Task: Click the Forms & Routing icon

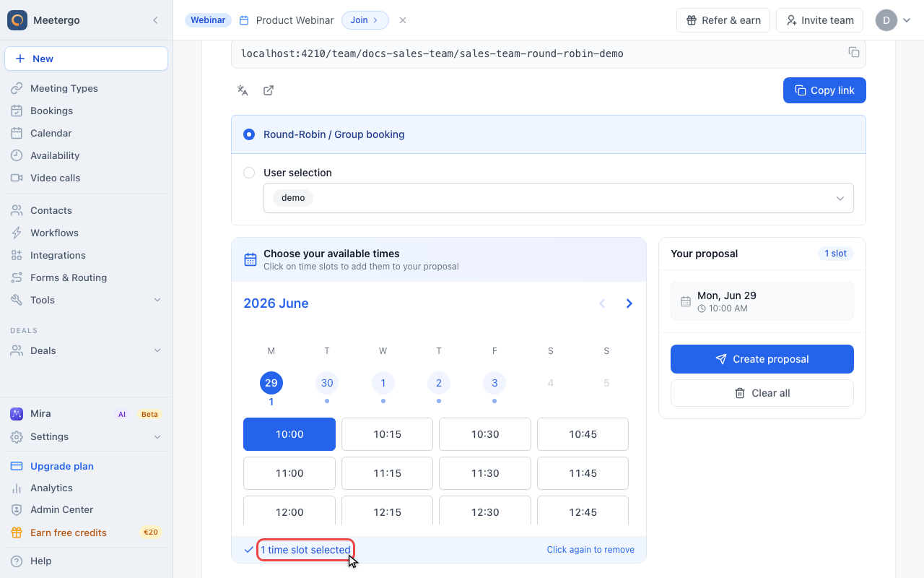Action: [x=17, y=277]
